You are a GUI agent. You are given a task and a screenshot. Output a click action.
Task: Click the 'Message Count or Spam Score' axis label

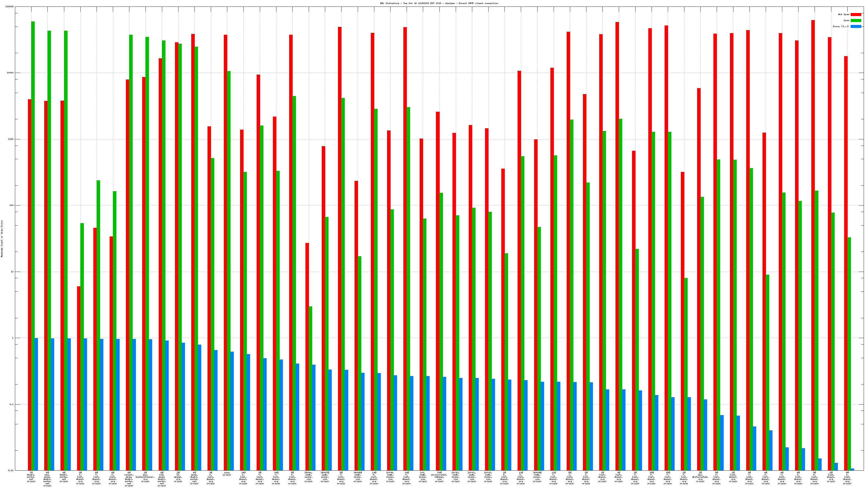click(x=2, y=239)
